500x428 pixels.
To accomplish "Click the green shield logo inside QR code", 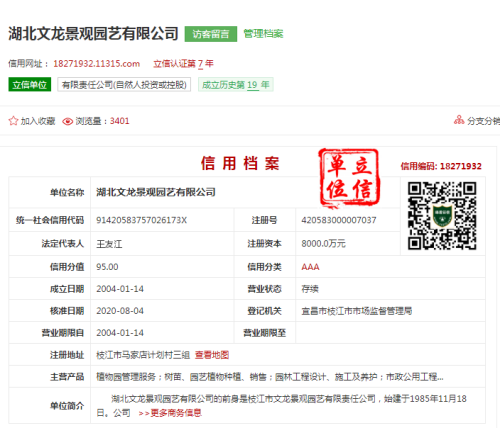I will tap(442, 216).
